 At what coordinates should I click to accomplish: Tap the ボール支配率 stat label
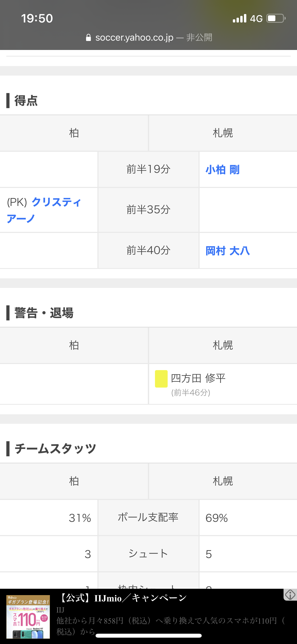[148, 517]
